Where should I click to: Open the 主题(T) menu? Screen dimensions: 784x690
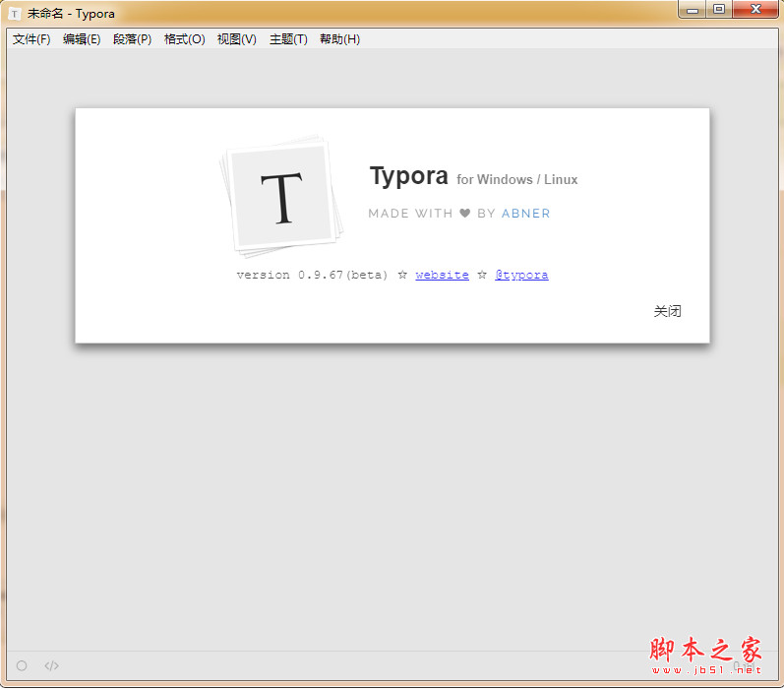click(288, 39)
